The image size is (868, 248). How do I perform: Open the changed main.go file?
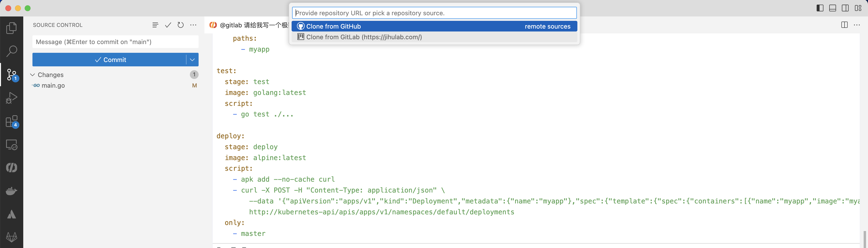(x=53, y=85)
